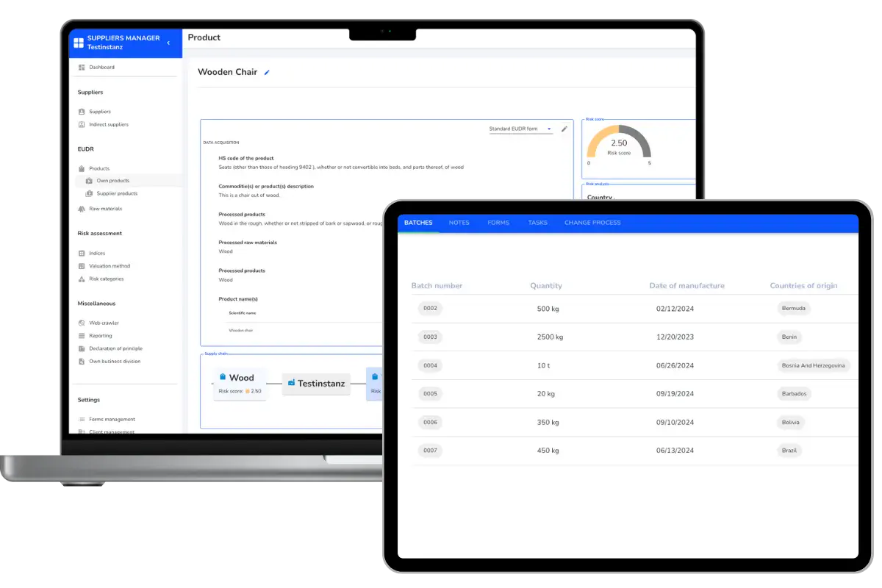Click the Indirect suppliers icon
Image resolution: width=882 pixels, height=588 pixels.
point(82,125)
